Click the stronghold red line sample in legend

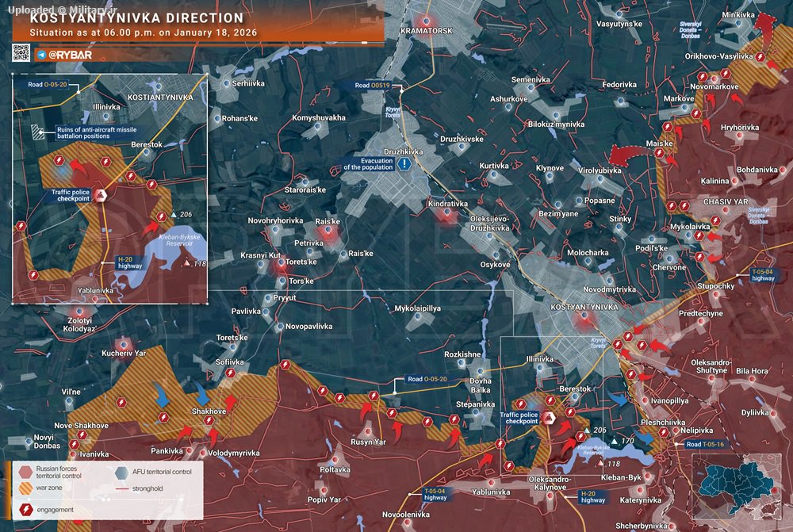pyautogui.click(x=122, y=489)
